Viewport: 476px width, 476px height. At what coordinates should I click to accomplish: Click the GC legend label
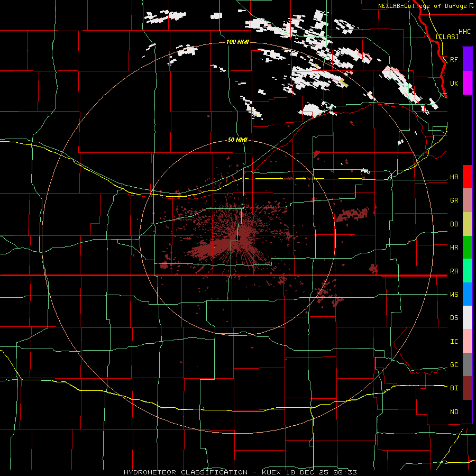tap(454, 365)
